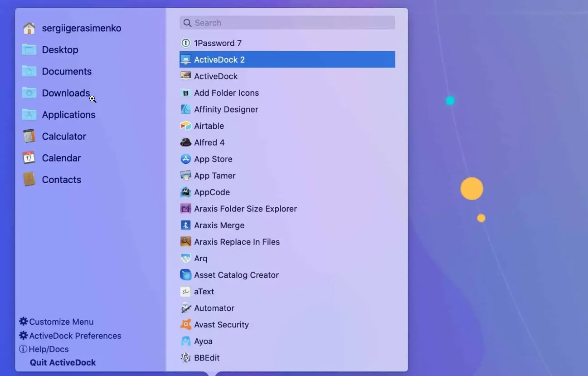Click the gear icon beside Customize Menu
Screen dimensions: 588x376
tap(24, 322)
